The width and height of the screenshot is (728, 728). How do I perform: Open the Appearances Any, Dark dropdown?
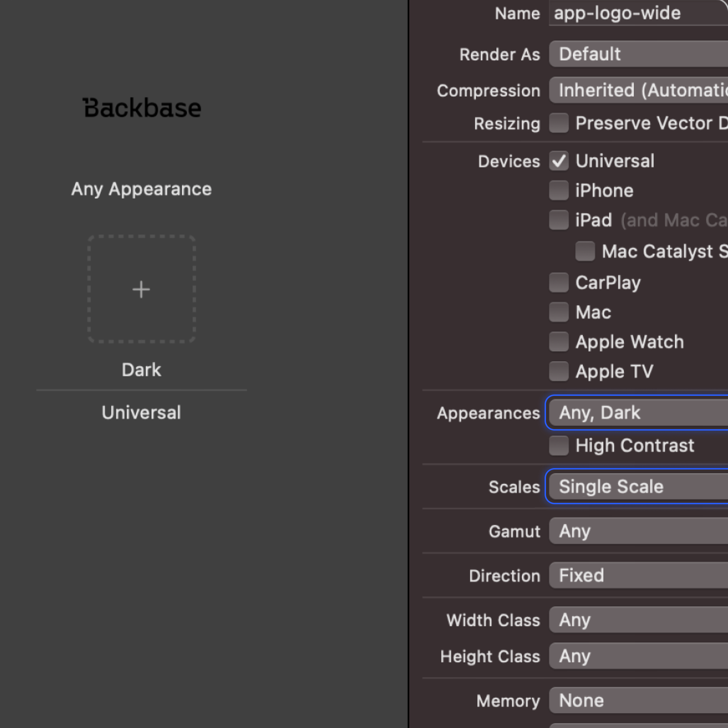637,413
